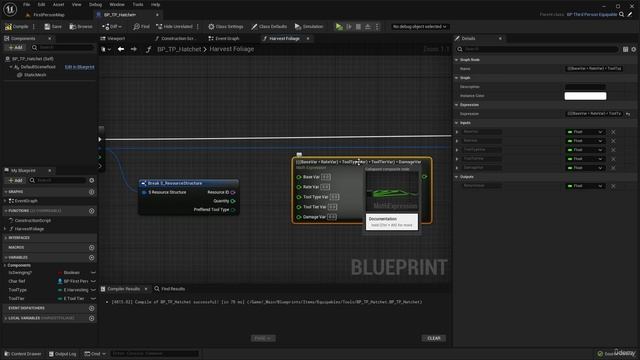The width and height of the screenshot is (640, 360).
Task: Collapse the Expression section in Details
Action: (x=456, y=105)
